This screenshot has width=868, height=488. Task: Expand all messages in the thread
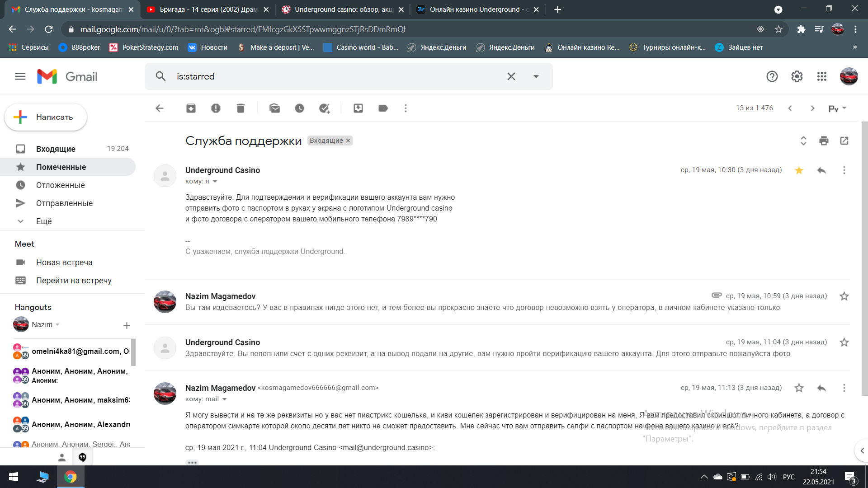click(803, 141)
